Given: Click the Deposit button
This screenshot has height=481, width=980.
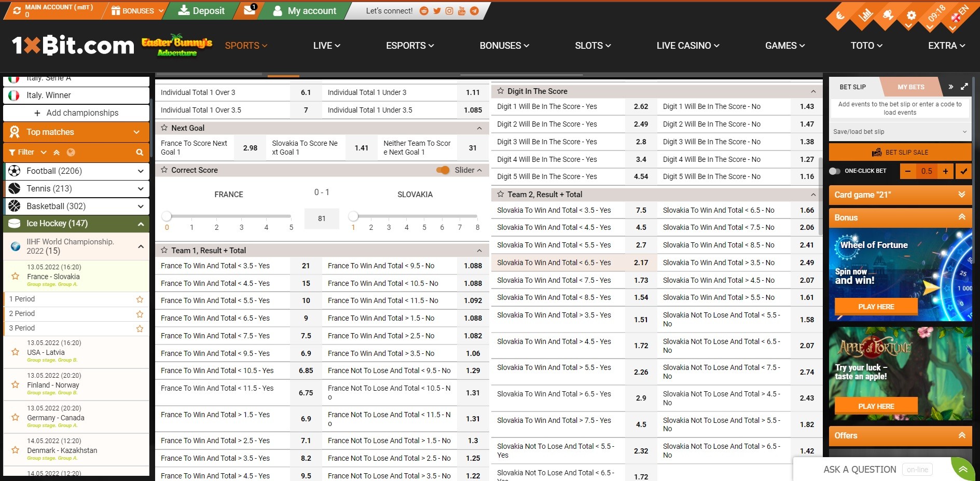Looking at the screenshot, I should 201,10.
